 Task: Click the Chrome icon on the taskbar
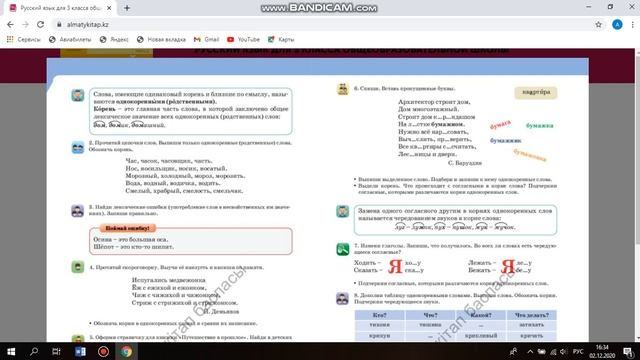[127, 351]
